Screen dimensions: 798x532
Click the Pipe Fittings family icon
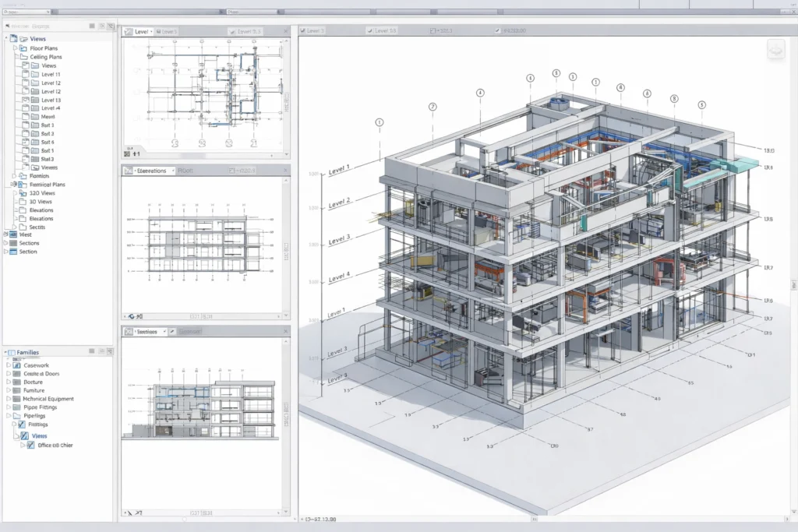[x=15, y=407]
